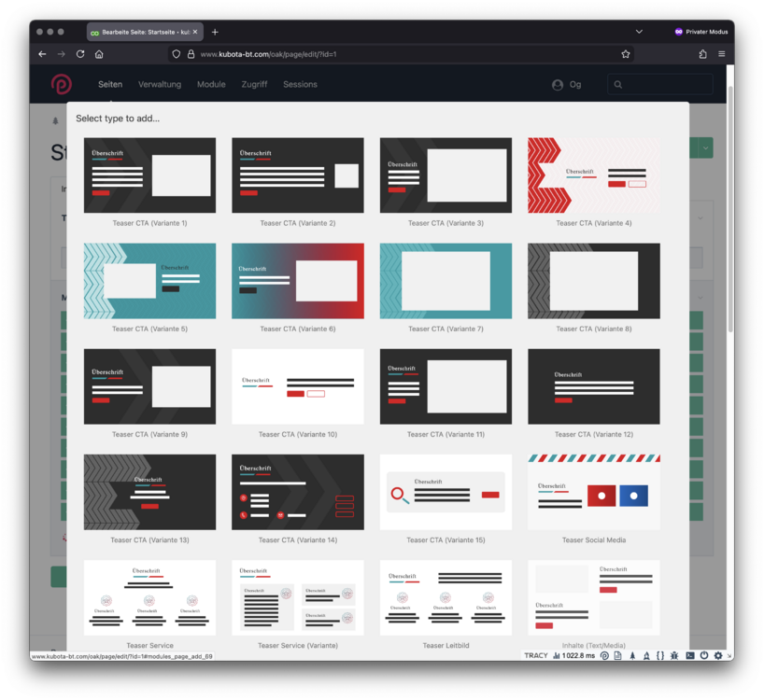Click the Tracy bar terminal icon
This screenshot has width=764, height=700.
point(689,656)
